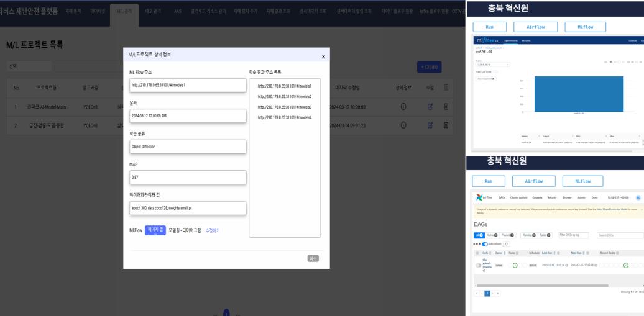Image resolution: width=644 pixels, height=316 pixels.
Task: Click MLflow button above Airflow DAGs page
Action: point(583,181)
